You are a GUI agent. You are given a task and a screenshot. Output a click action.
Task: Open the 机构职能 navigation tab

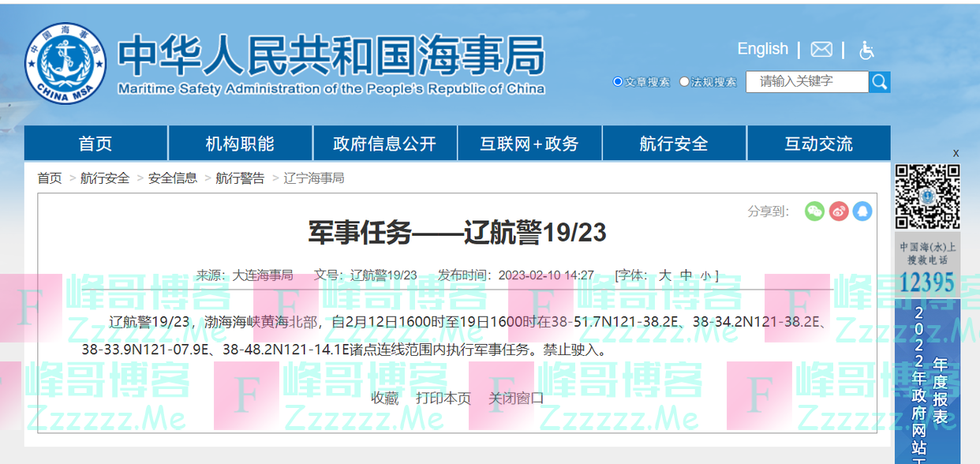tap(240, 144)
